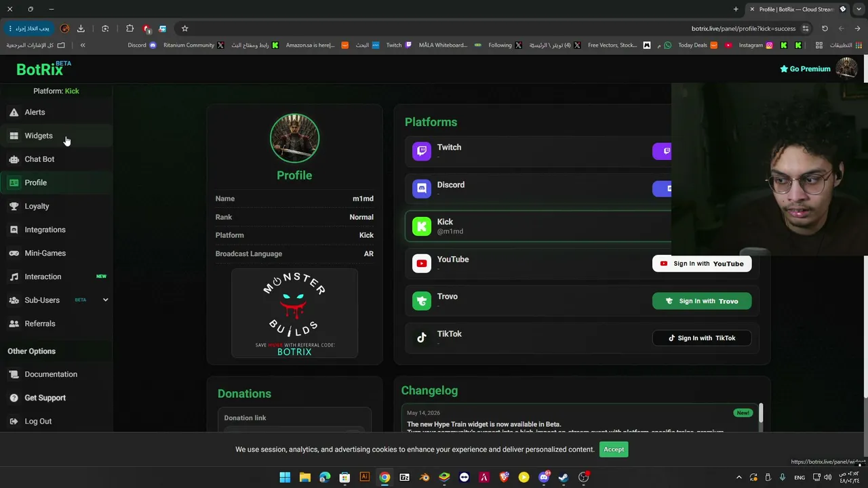
Task: Click the Broadcast Language value AR
Action: point(369,254)
